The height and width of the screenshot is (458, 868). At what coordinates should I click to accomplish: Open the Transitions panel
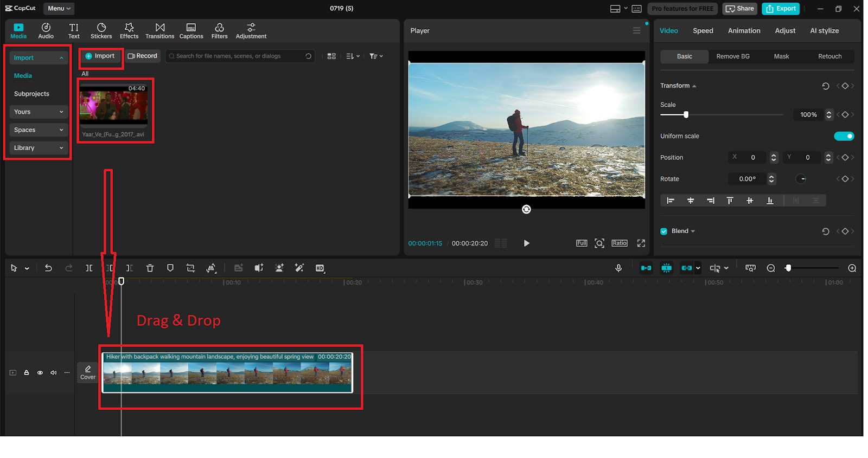point(159,31)
